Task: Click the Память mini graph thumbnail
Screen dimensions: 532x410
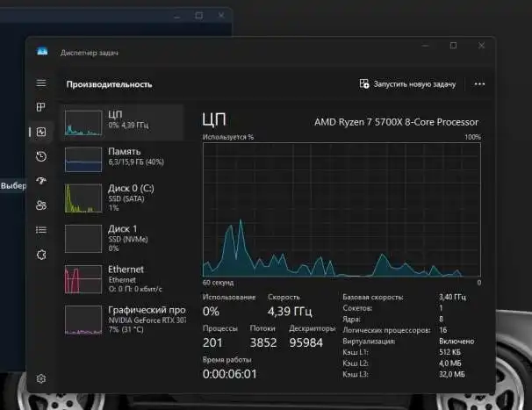Action: pyautogui.click(x=83, y=160)
